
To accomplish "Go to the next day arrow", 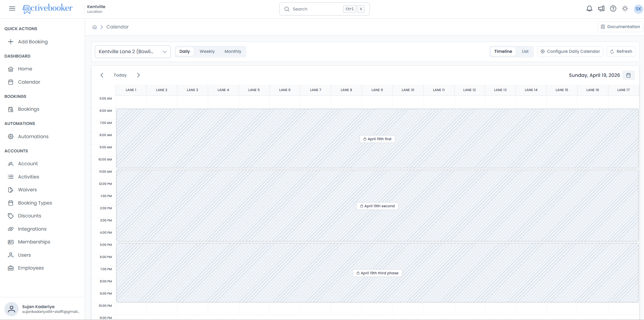I will coord(138,75).
